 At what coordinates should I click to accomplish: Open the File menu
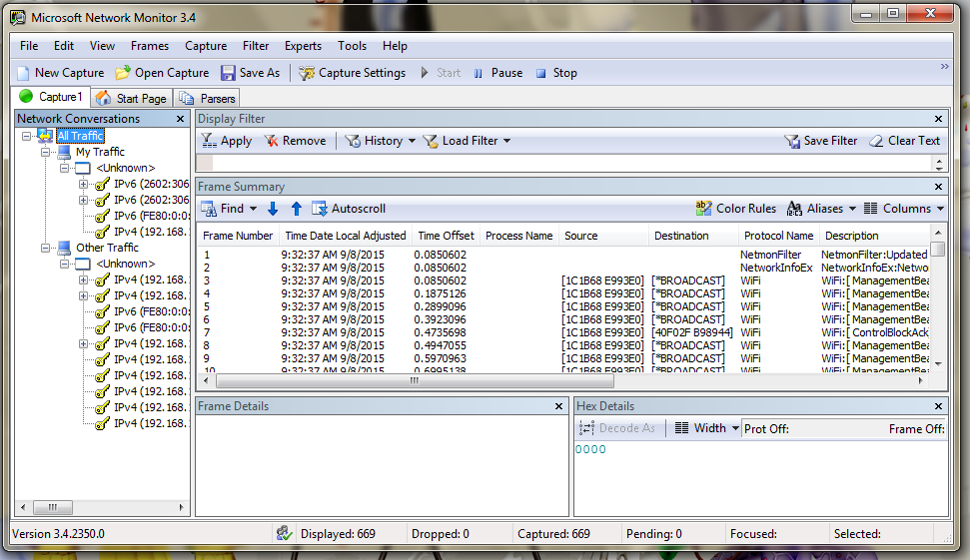28,46
